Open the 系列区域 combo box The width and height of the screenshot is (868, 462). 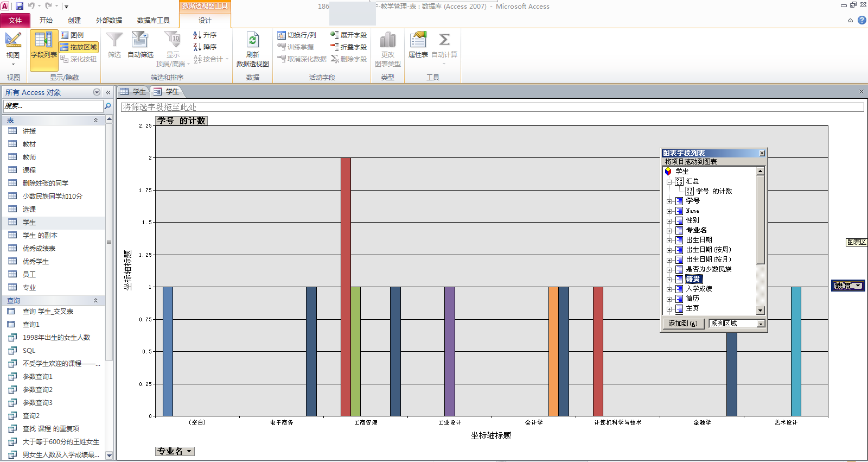[761, 324]
